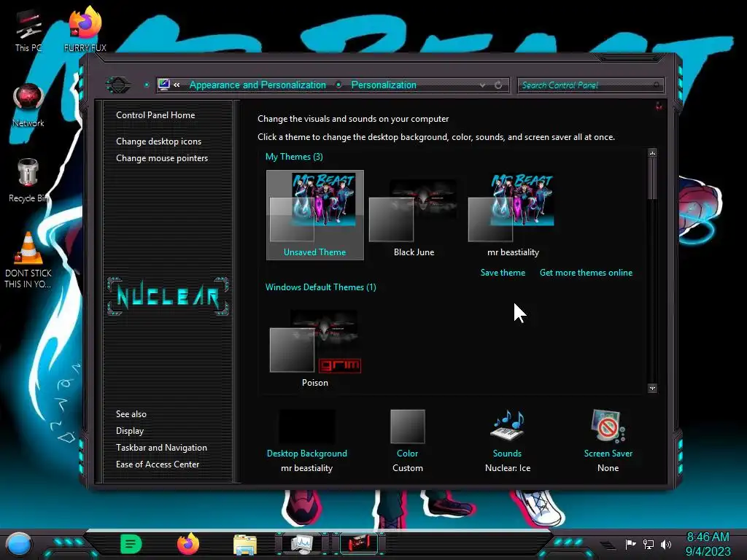Image resolution: width=747 pixels, height=560 pixels.
Task: Open green notes app in taskbar
Action: tap(131, 544)
